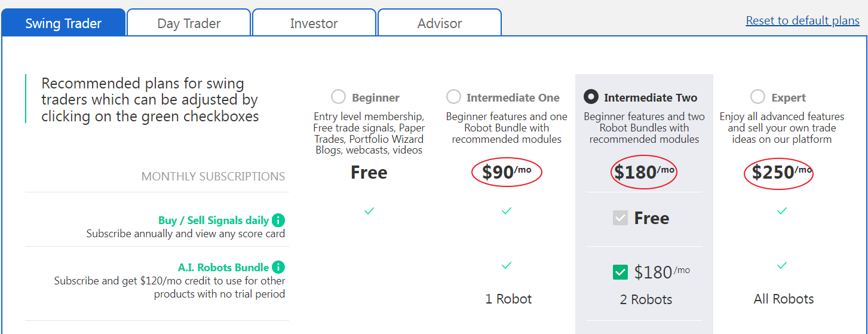Click Reset to default plans link
Image resolution: width=868 pixels, height=334 pixels.
802,21
